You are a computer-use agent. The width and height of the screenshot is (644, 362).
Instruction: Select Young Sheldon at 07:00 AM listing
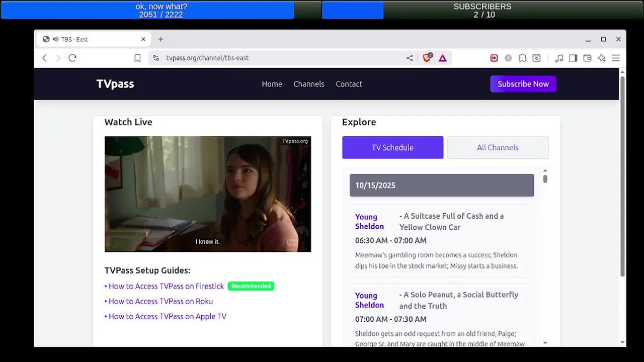[x=369, y=300]
